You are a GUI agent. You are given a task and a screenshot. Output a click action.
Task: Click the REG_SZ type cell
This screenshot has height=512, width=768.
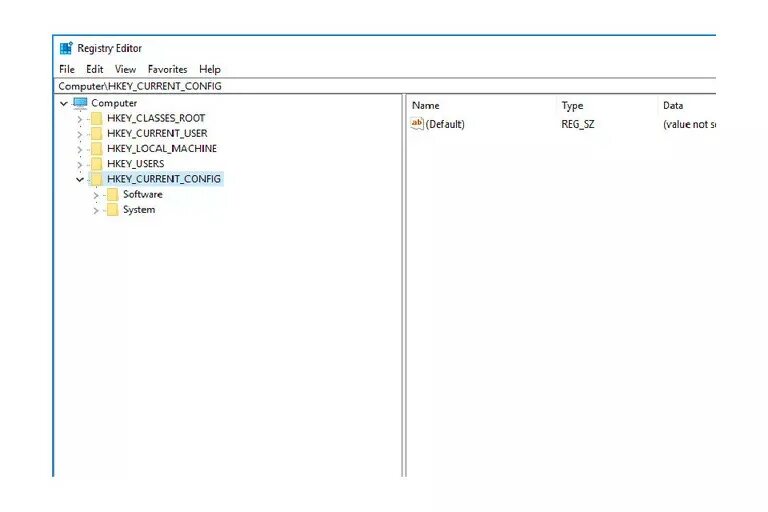tap(578, 124)
